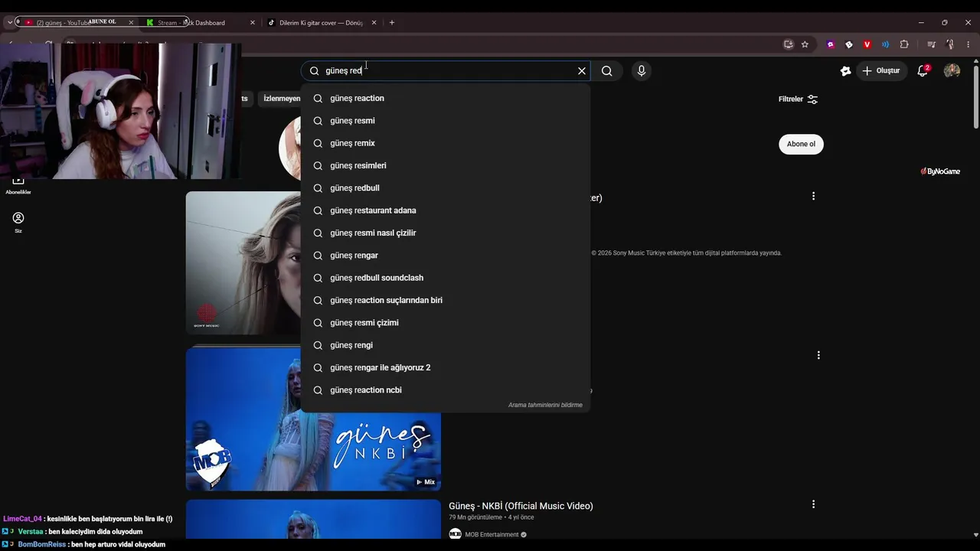Screen dimensions: 980x551
Task: Pick "güneş reaction suçlarından biri" suggestion
Action: click(446, 300)
